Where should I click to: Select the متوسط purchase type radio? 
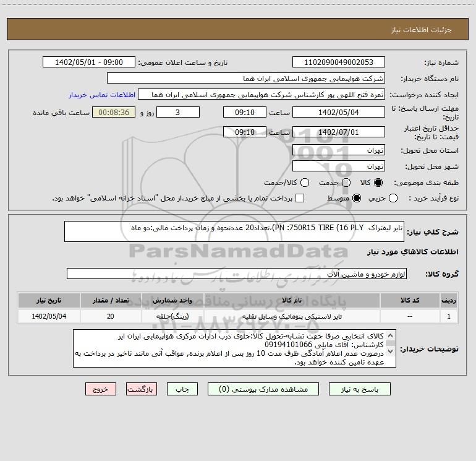[x=357, y=198]
